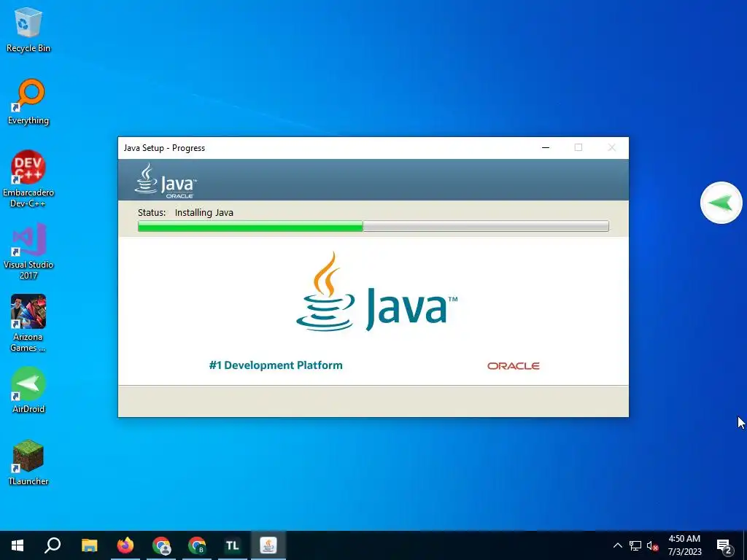Open the Windows Start menu
Viewport: 747px width, 560px height.
tap(18, 545)
